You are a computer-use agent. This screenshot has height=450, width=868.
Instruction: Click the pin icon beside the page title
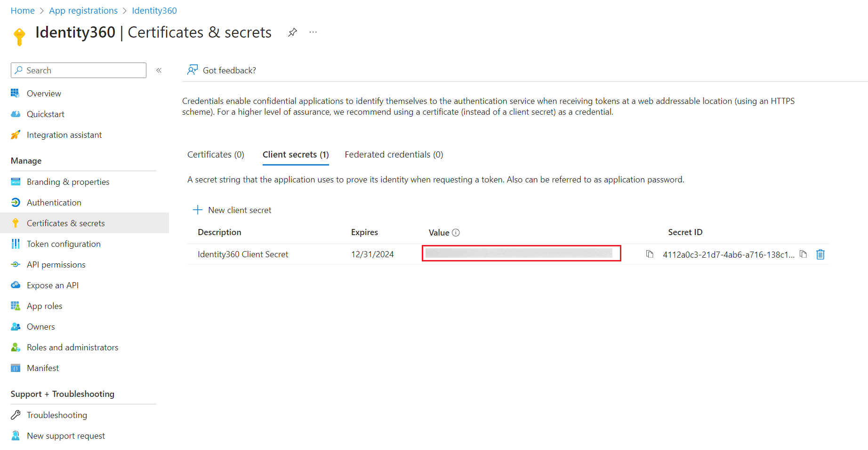pos(292,32)
